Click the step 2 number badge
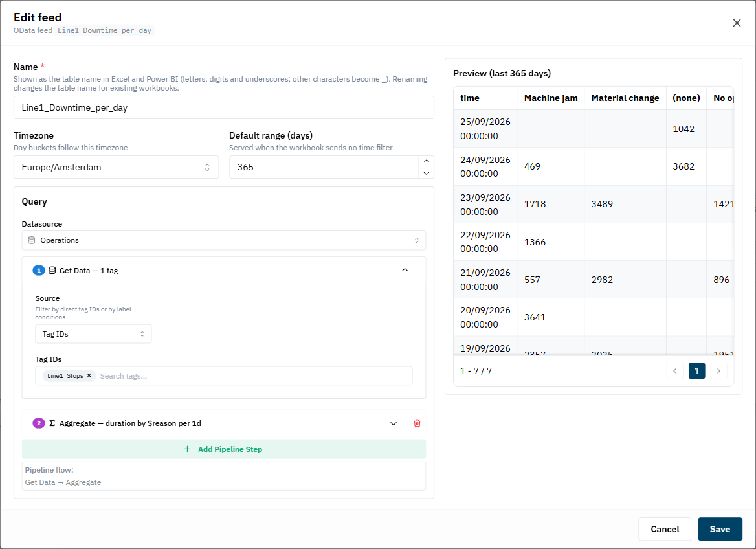756x549 pixels. pyautogui.click(x=39, y=423)
